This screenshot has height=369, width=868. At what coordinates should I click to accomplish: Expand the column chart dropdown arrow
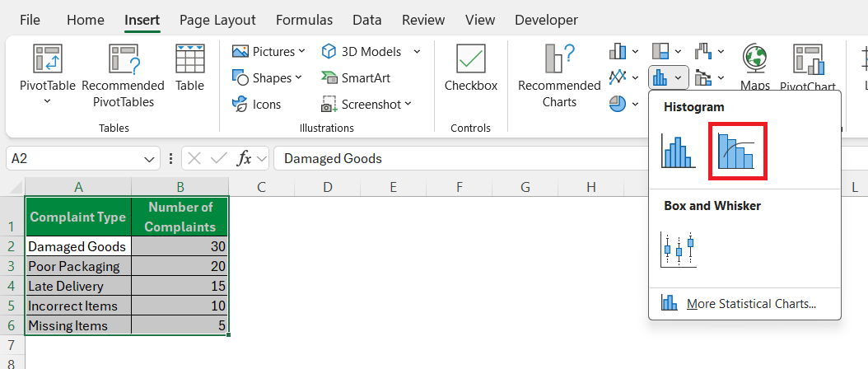pyautogui.click(x=635, y=52)
